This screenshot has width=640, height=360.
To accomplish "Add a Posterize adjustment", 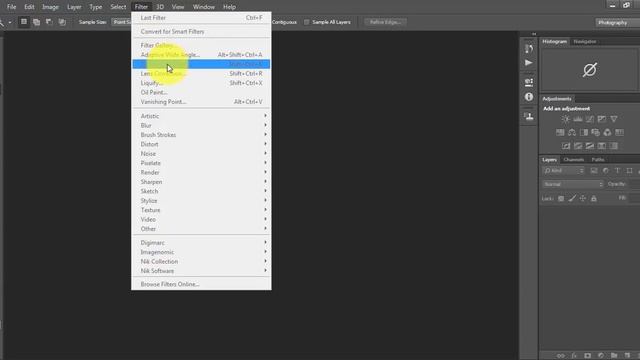I will [x=578, y=146].
